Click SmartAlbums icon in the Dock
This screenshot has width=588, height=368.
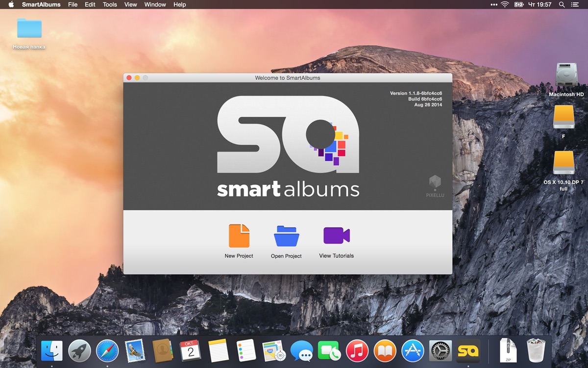click(468, 351)
